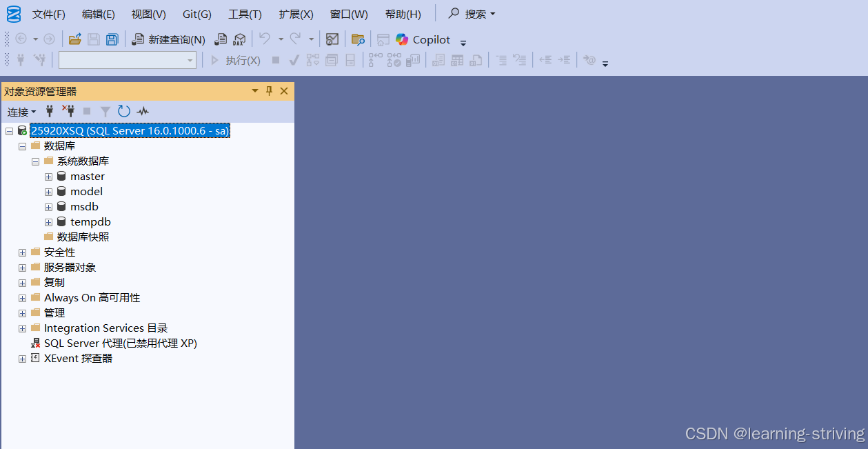Click the Save All disks icon
The image size is (868, 449).
coord(112,39)
